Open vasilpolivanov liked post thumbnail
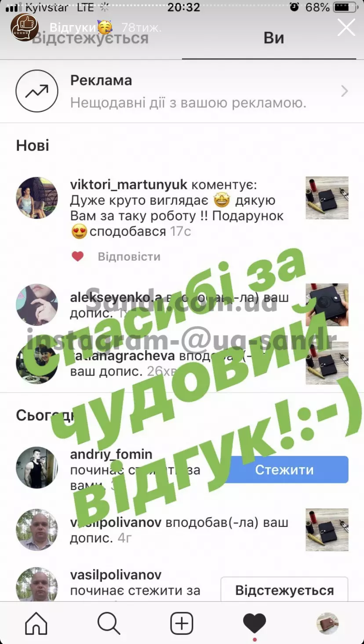Image resolution: width=364 pixels, height=644 pixels. pos(327,530)
